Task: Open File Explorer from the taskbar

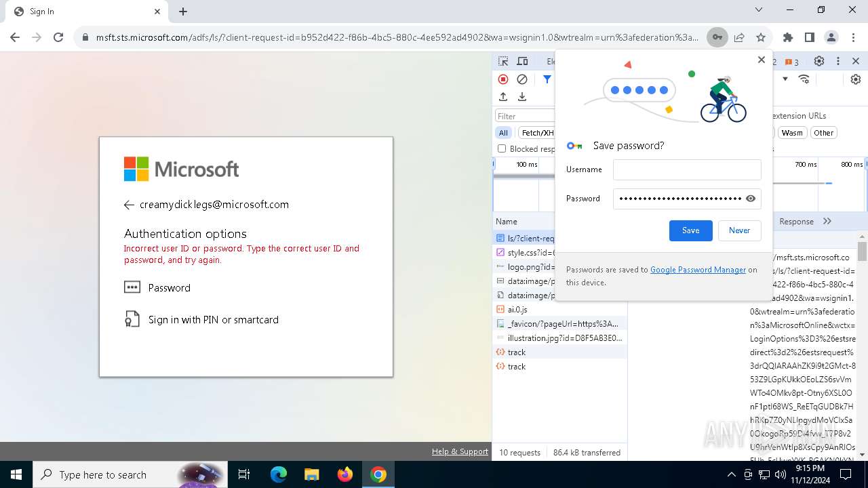Action: [311, 474]
